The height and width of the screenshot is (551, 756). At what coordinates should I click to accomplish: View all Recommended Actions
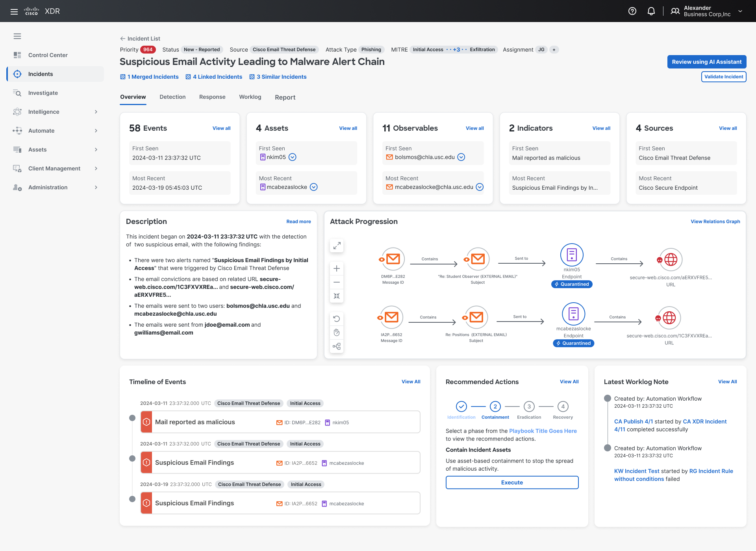click(x=569, y=382)
